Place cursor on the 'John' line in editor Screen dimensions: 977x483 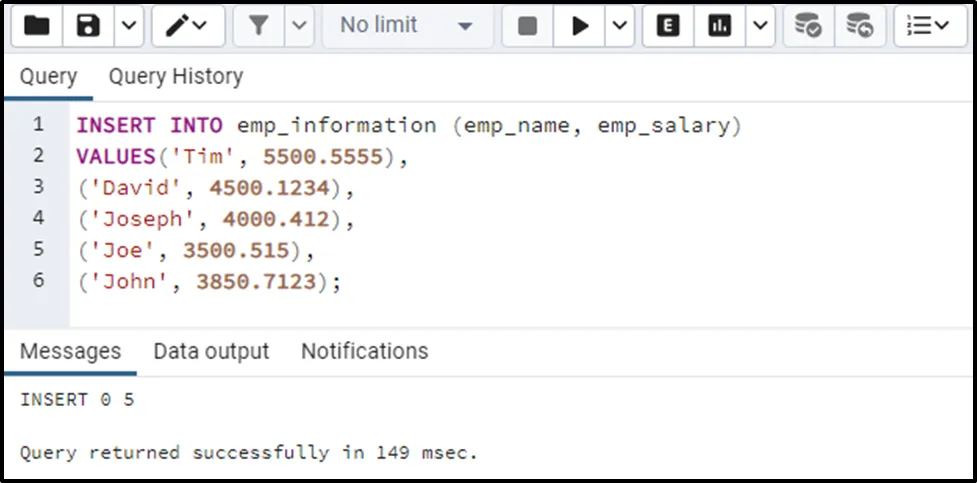pos(210,283)
